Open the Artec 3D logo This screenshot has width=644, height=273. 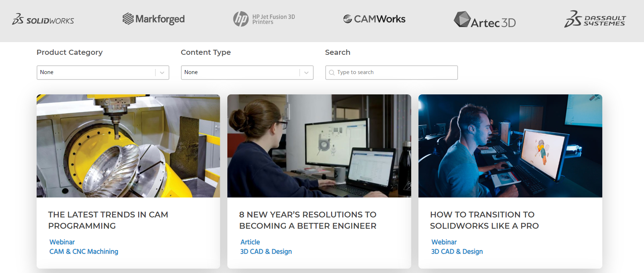(x=484, y=20)
